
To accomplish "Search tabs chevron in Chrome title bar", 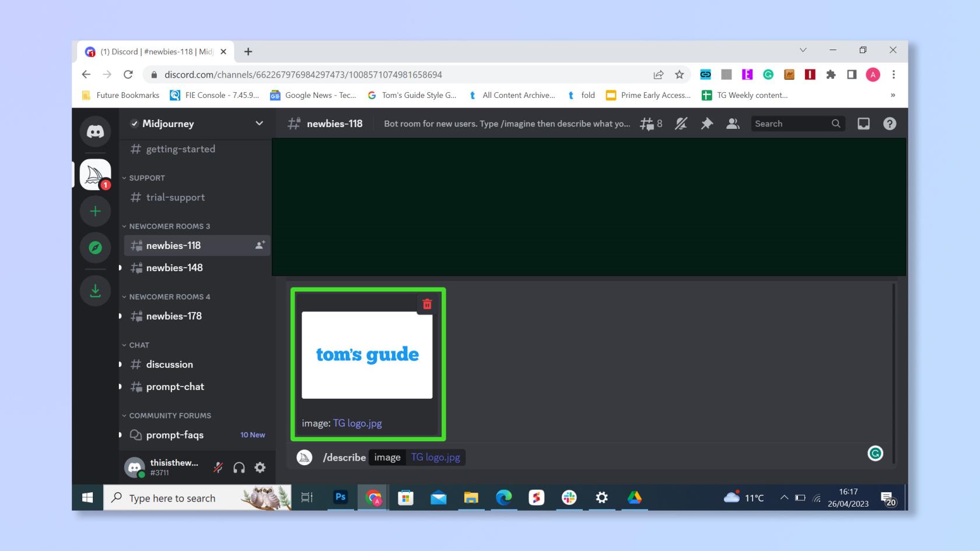I will [x=803, y=50].
